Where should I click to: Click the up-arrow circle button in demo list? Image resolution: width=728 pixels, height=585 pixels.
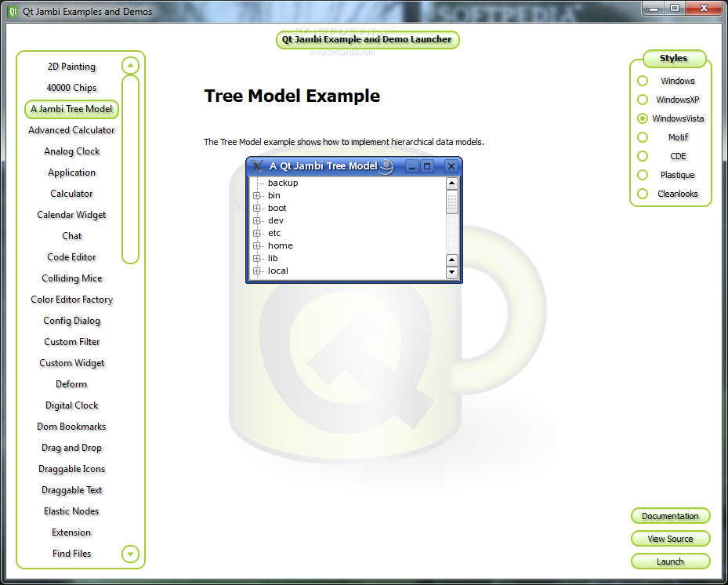pos(130,66)
